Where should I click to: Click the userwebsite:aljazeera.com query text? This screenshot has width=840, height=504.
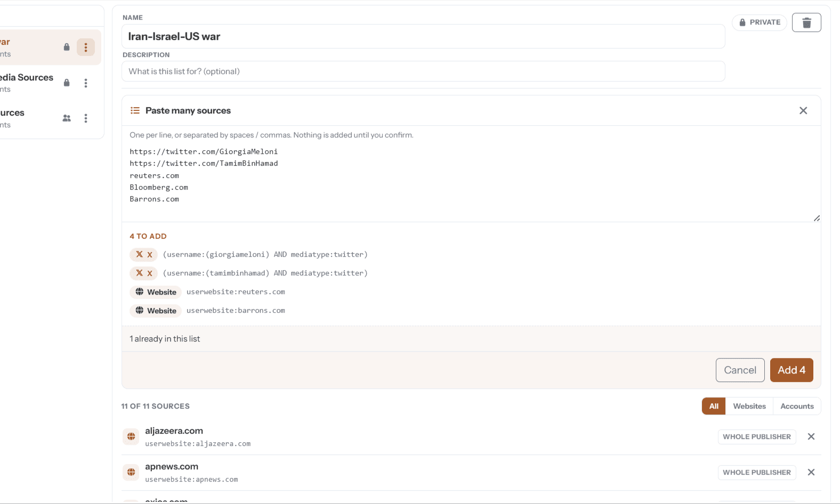point(198,444)
